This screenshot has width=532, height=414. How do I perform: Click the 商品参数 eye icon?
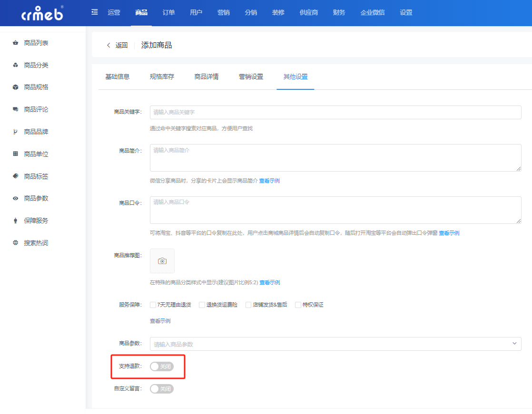[x=15, y=199]
